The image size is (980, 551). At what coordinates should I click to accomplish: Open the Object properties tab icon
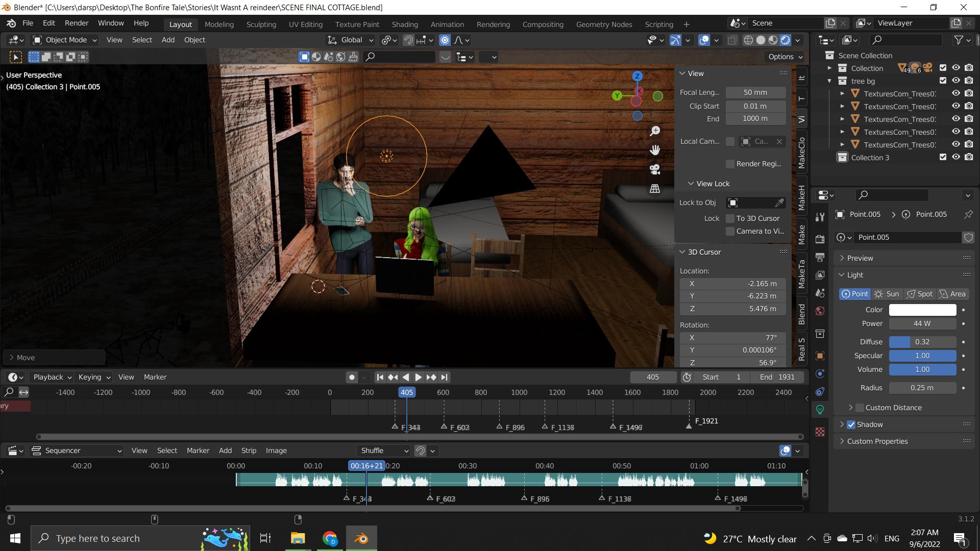point(820,356)
